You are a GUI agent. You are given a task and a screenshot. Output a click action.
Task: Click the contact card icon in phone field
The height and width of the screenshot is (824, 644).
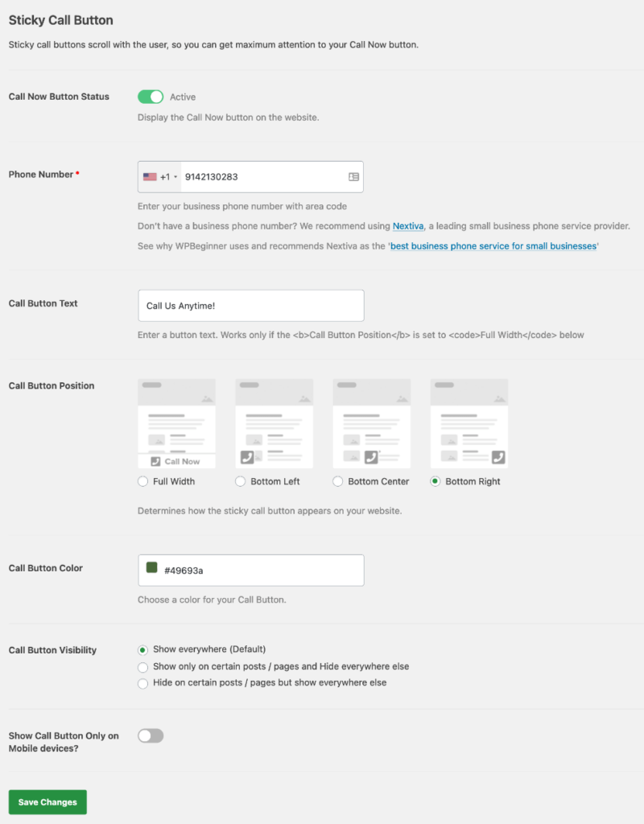353,177
